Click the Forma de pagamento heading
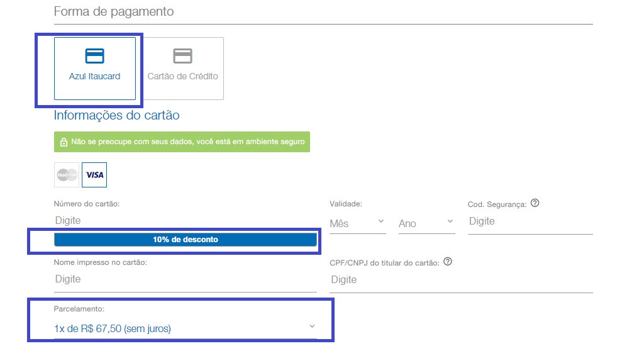 click(x=114, y=11)
